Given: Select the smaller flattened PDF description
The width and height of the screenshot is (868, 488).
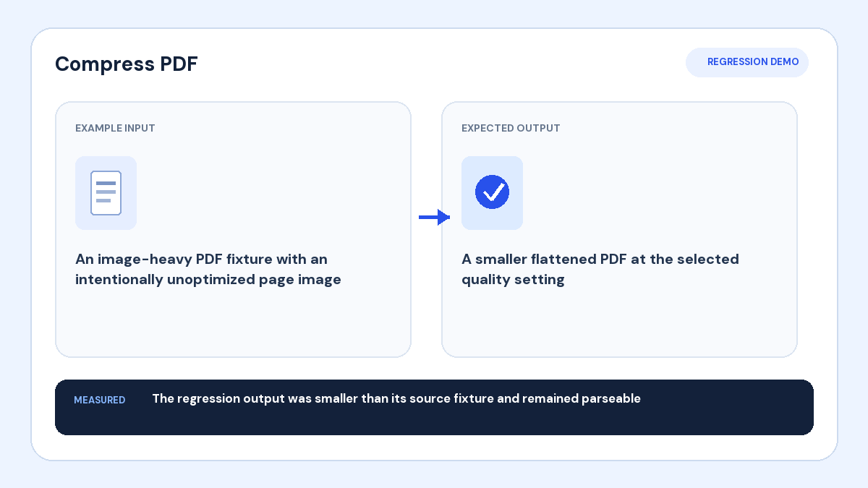Looking at the screenshot, I should click(x=600, y=269).
